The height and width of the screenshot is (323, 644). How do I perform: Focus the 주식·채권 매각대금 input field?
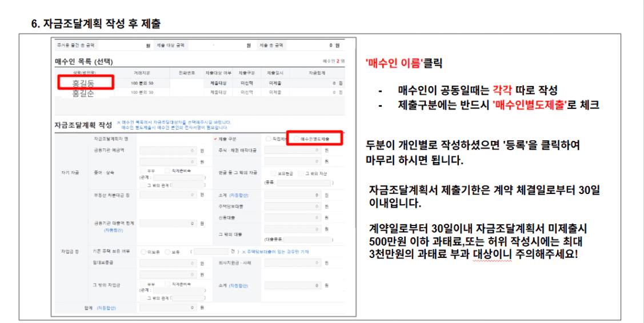pyautogui.click(x=293, y=150)
